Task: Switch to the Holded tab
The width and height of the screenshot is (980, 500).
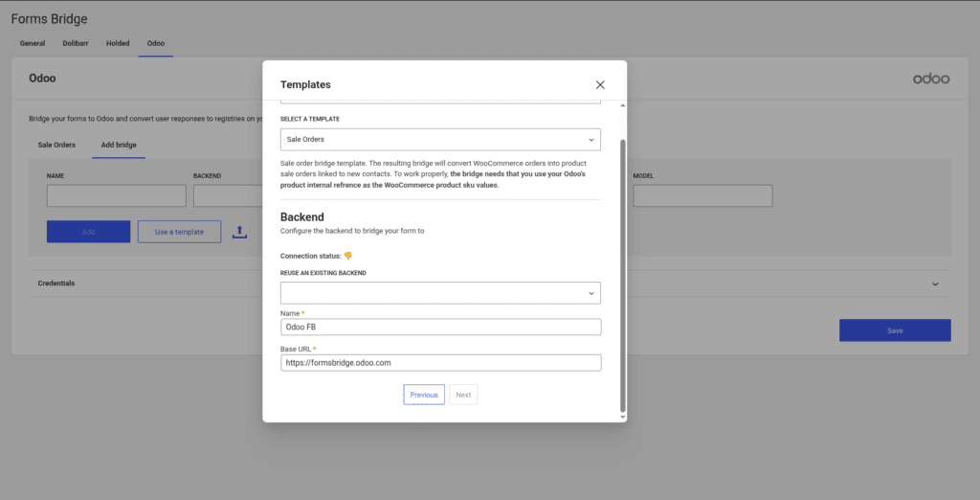Action: [x=118, y=44]
